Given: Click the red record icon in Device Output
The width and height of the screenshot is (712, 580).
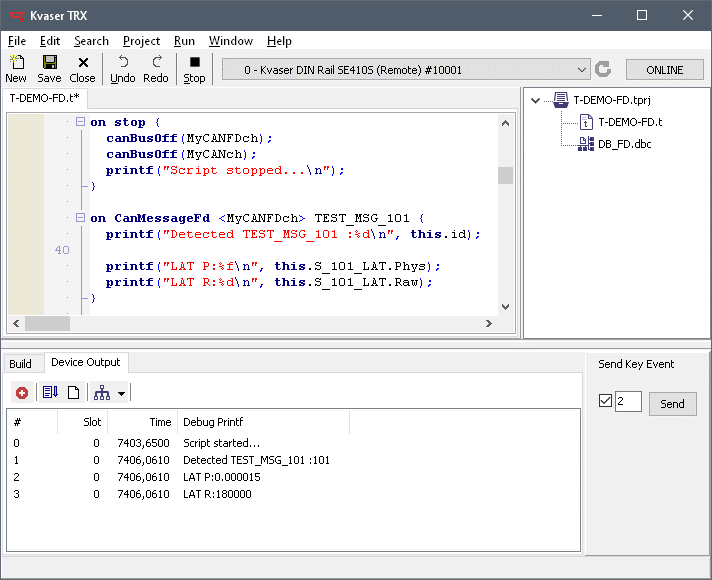Looking at the screenshot, I should pos(22,393).
